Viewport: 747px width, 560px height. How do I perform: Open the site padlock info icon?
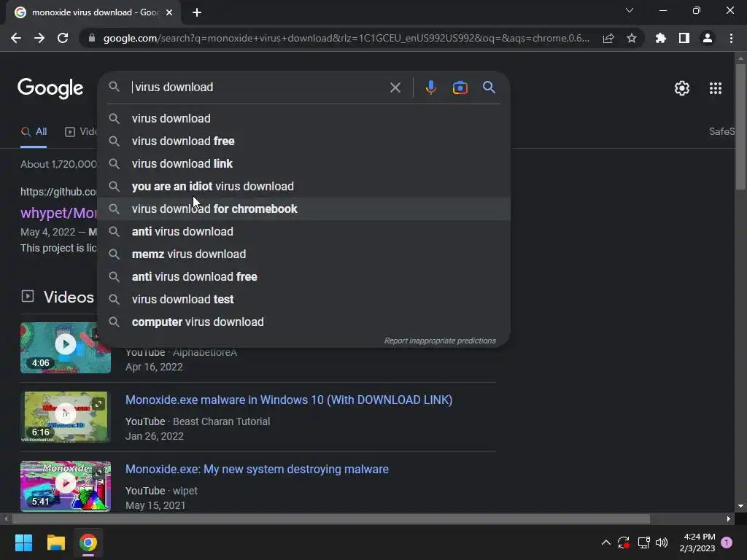click(x=92, y=38)
